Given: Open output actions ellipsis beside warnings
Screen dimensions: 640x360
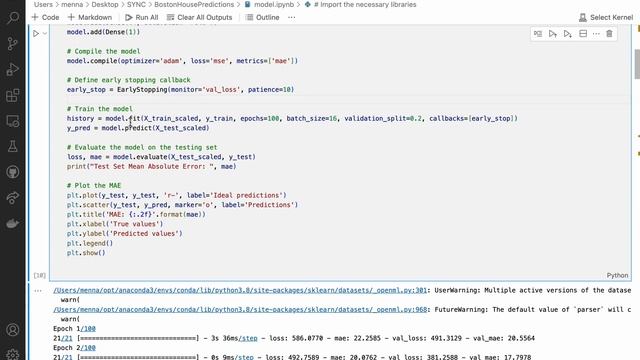Looking at the screenshot, I should 38,291.
